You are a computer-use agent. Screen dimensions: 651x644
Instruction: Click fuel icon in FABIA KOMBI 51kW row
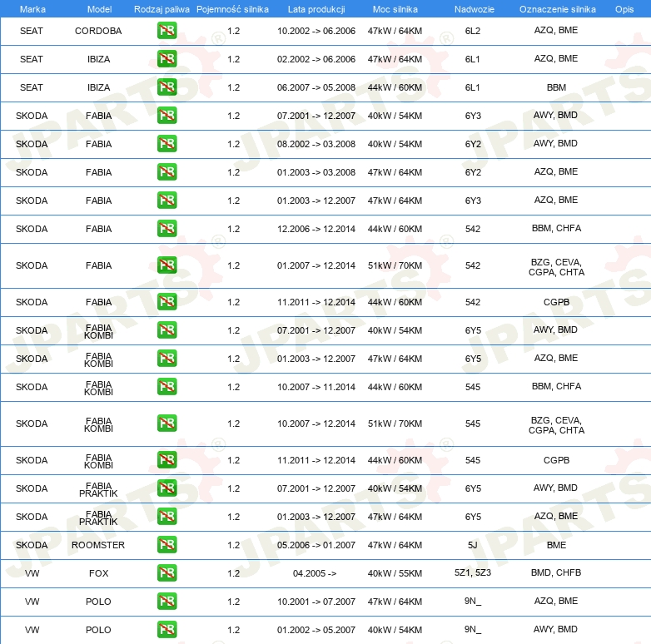[166, 424]
